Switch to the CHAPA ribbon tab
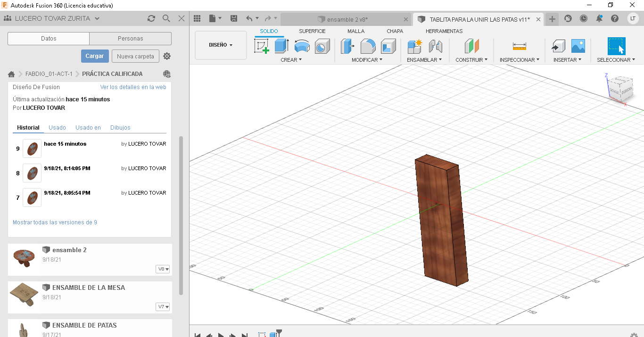644x337 pixels. (395, 31)
